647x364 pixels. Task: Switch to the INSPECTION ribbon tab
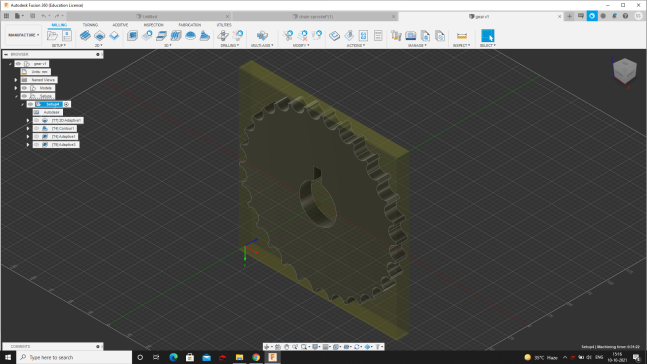(x=153, y=25)
